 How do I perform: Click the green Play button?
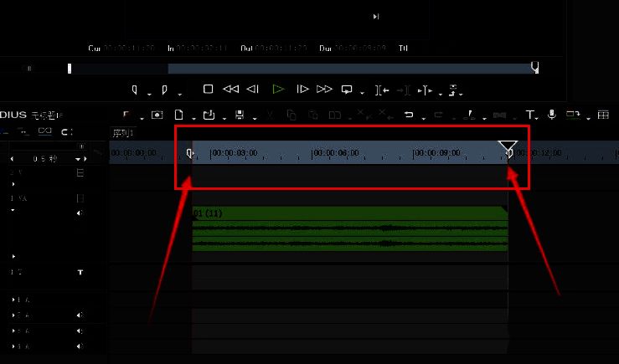[x=279, y=89]
